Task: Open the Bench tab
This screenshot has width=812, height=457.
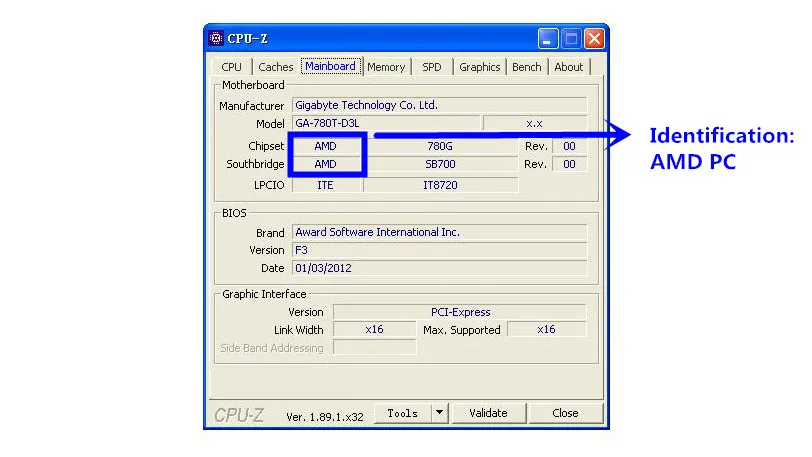Action: pyautogui.click(x=527, y=67)
